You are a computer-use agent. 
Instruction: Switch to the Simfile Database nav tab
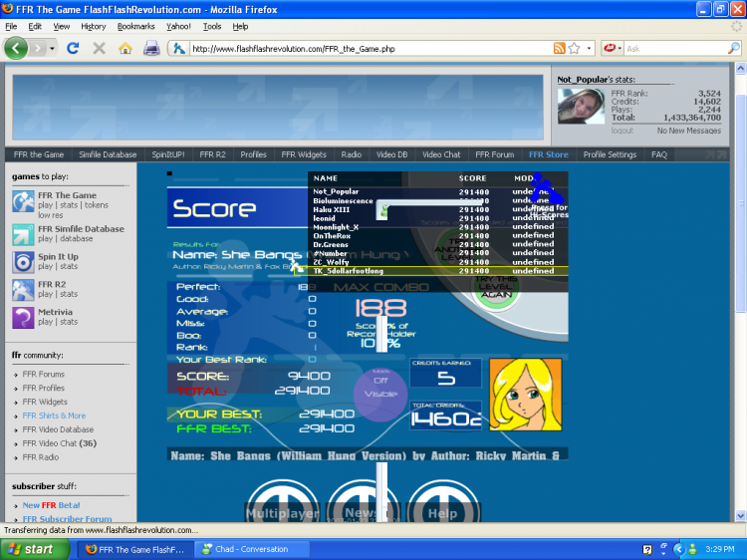tap(108, 154)
